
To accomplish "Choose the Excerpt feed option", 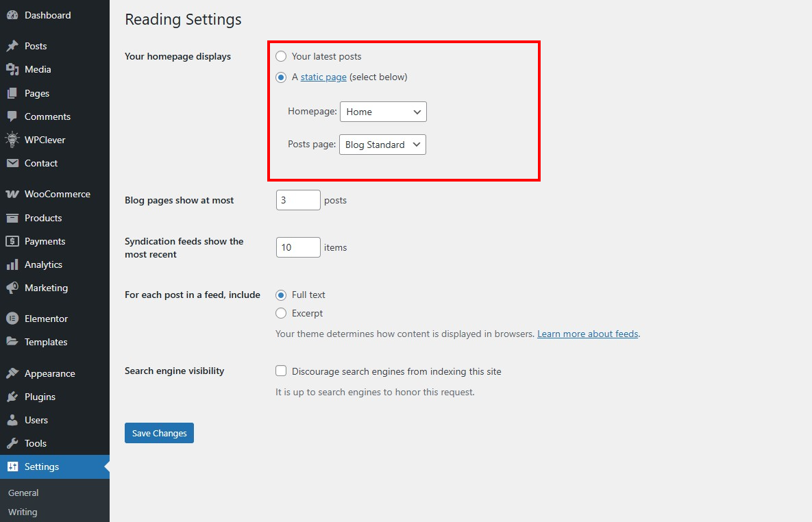I will click(281, 313).
